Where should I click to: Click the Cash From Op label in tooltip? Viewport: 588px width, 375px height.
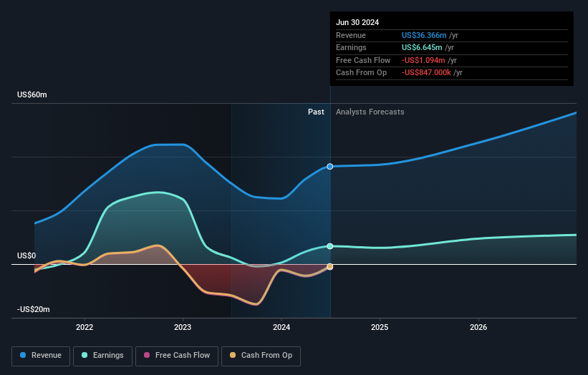[x=361, y=73]
